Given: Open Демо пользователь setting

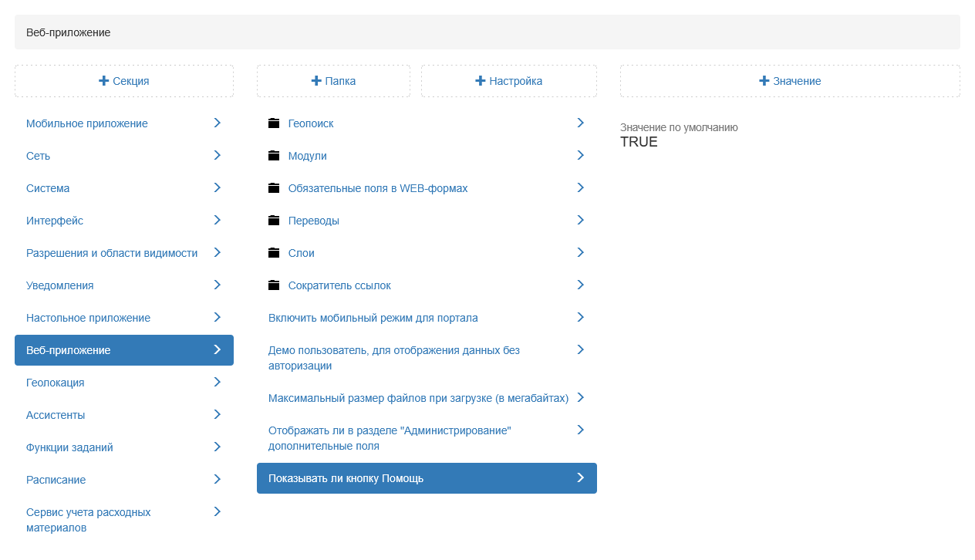Looking at the screenshot, I should tap(393, 358).
